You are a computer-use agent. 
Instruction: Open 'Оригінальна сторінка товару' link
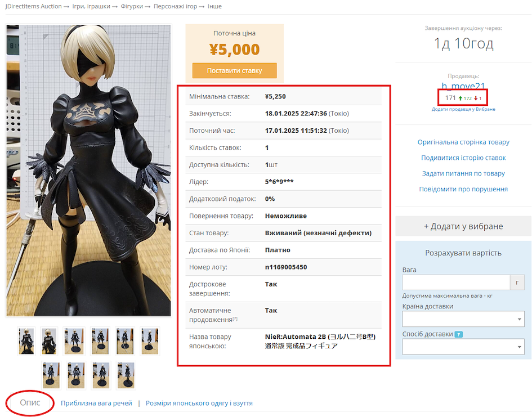463,142
